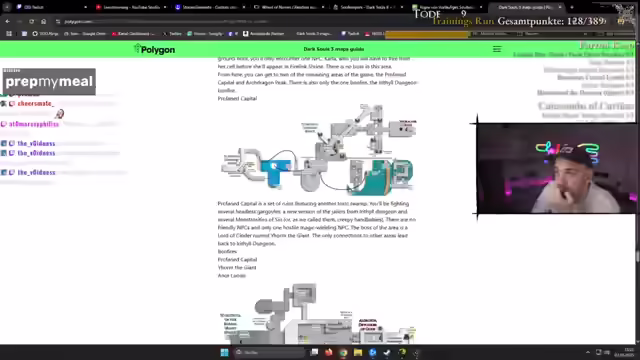Open File Explorer from the taskbar
The image size is (640, 360).
pyautogui.click(x=358, y=352)
